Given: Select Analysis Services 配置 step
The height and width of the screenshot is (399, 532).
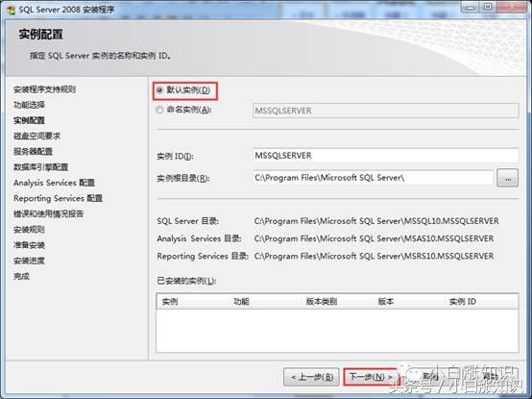Looking at the screenshot, I should [x=54, y=183].
